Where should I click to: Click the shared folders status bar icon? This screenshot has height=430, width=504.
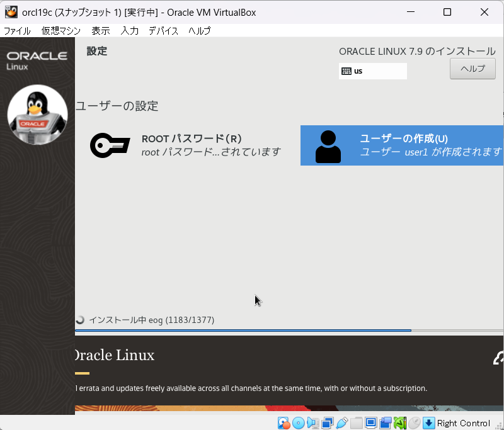point(357,423)
